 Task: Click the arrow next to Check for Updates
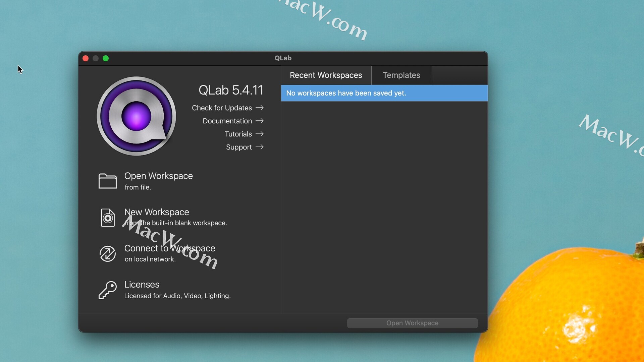pos(259,108)
